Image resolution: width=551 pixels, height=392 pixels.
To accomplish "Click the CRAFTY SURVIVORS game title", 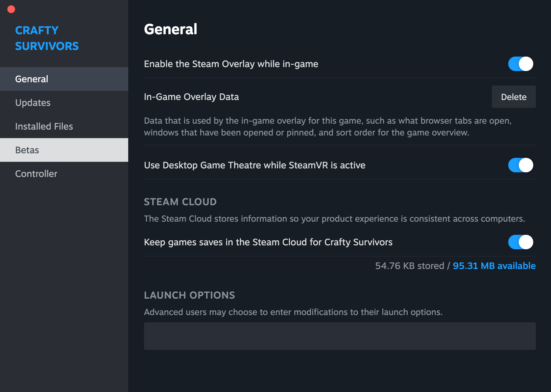I will [47, 38].
